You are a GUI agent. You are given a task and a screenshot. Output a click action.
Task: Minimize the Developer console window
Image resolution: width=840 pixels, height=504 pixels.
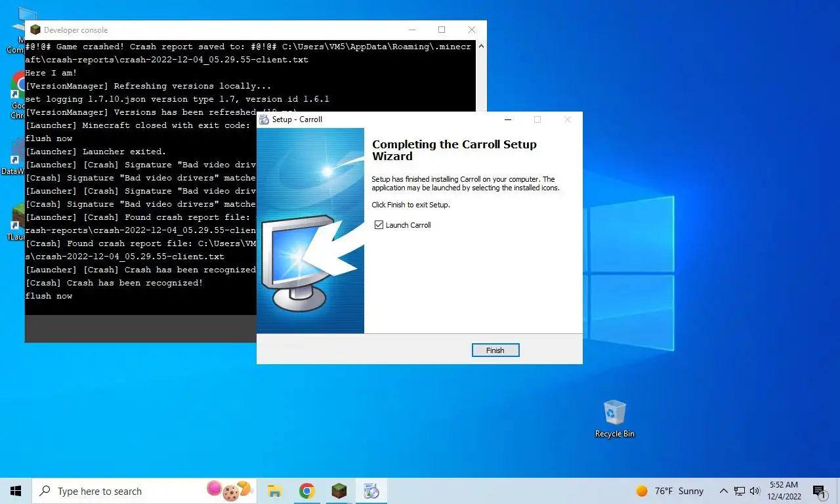point(411,30)
